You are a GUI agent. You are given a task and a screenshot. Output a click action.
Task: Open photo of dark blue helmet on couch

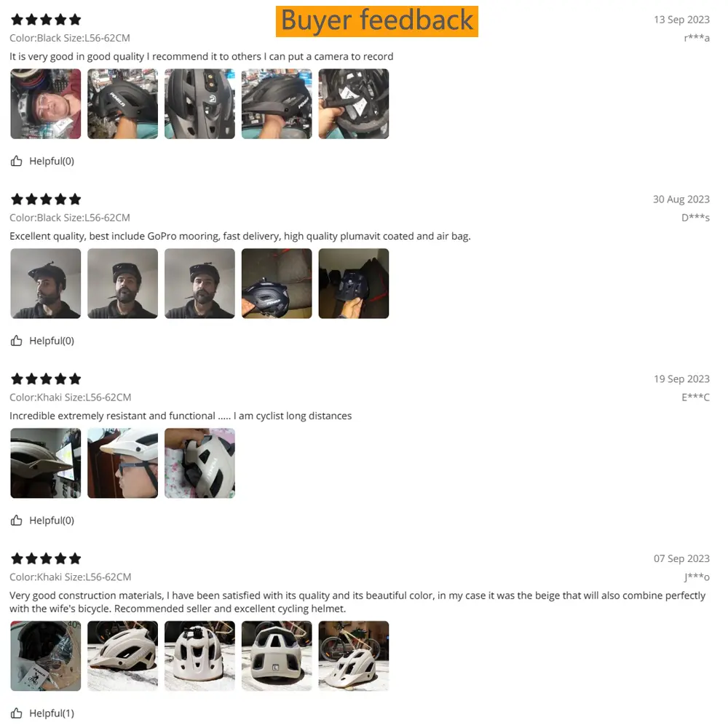[x=277, y=284]
